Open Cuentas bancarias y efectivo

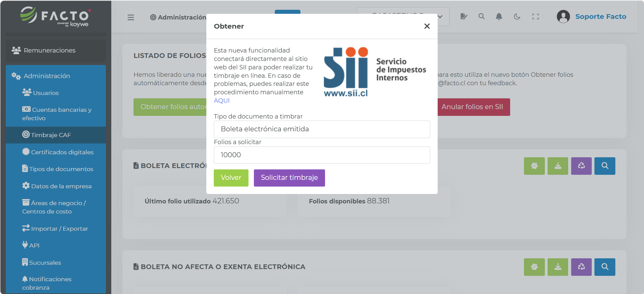pyautogui.click(x=56, y=114)
